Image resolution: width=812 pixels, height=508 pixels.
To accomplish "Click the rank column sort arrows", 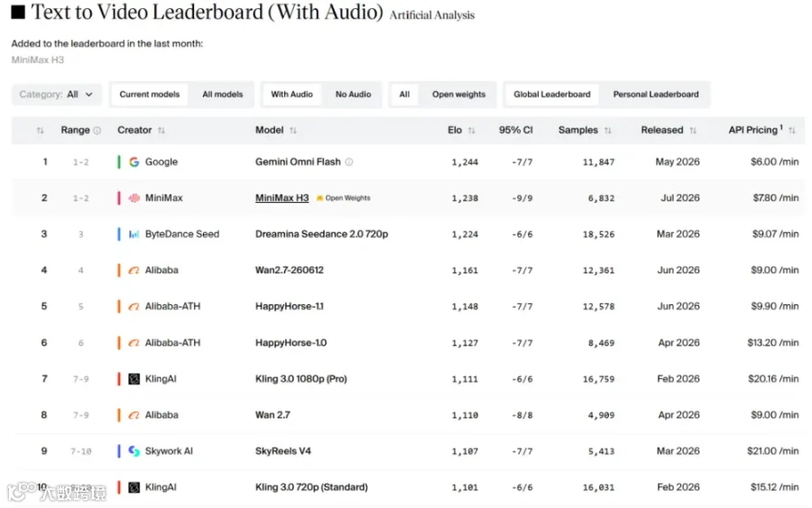I will click(40, 131).
